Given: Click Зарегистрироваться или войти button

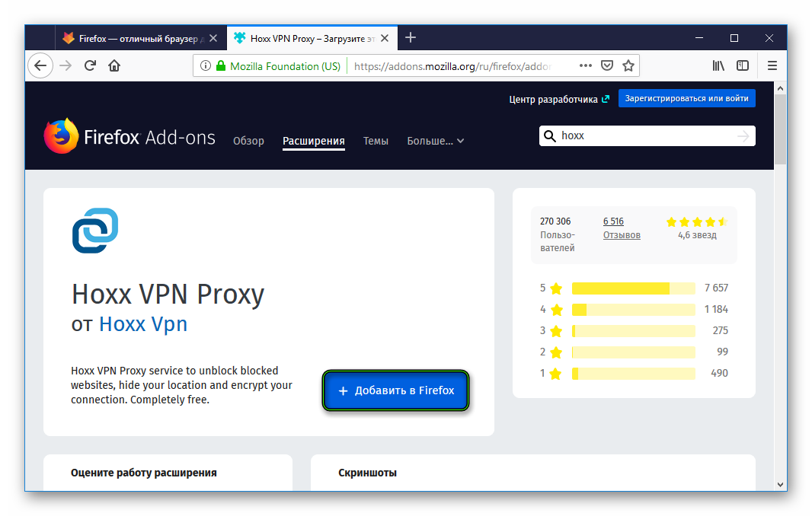Looking at the screenshot, I should point(686,98).
